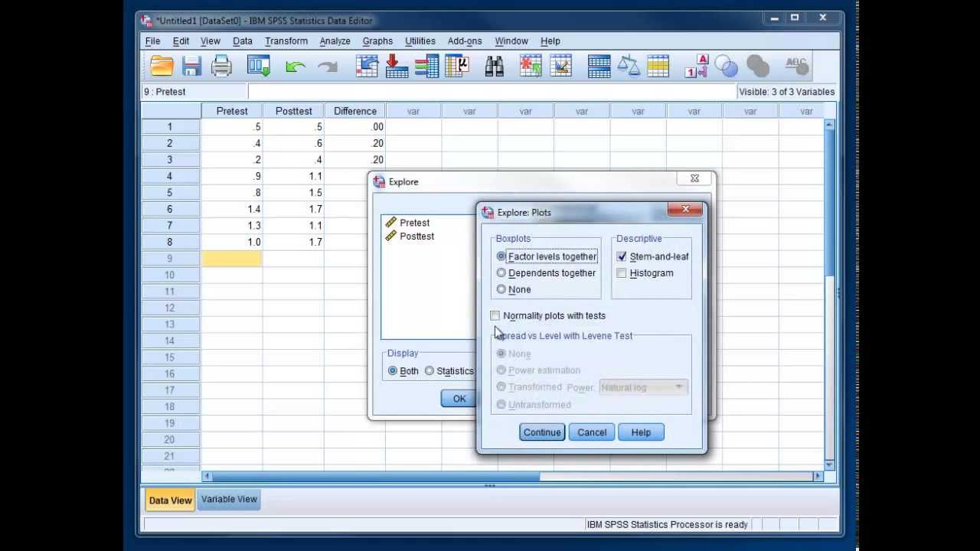Select the highlighted Pretest cell in row 9
980x551 pixels.
click(x=232, y=259)
